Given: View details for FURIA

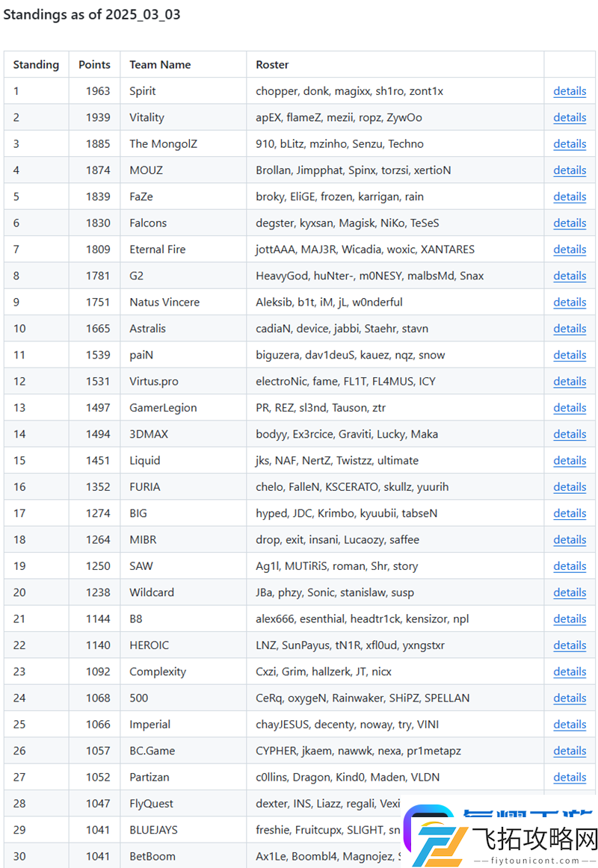Looking at the screenshot, I should tap(570, 486).
